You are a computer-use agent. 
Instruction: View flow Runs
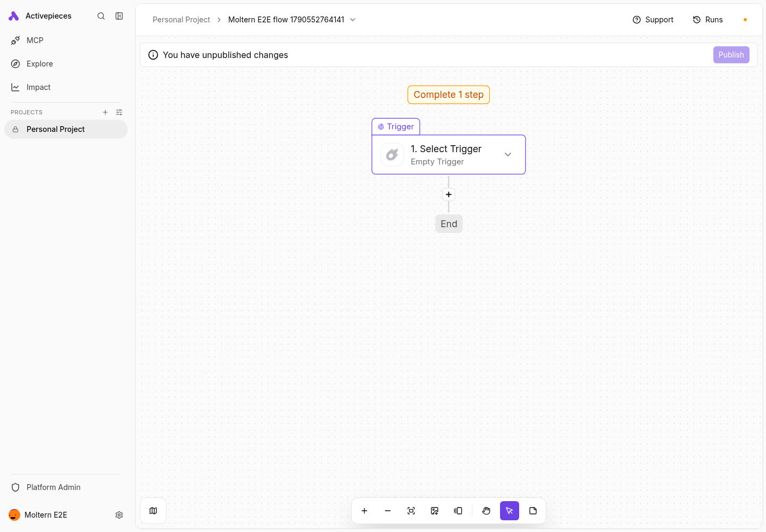pos(707,20)
